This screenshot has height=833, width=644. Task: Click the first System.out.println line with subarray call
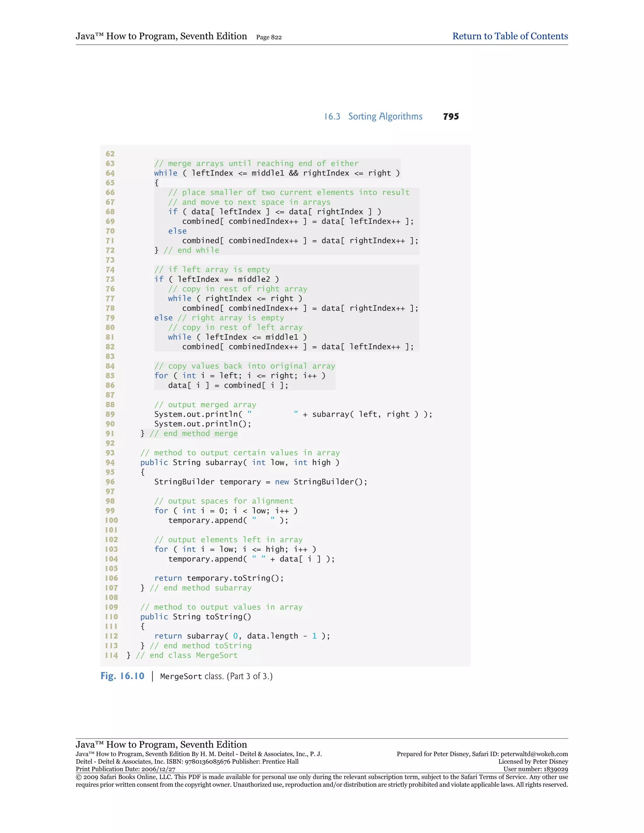point(293,414)
